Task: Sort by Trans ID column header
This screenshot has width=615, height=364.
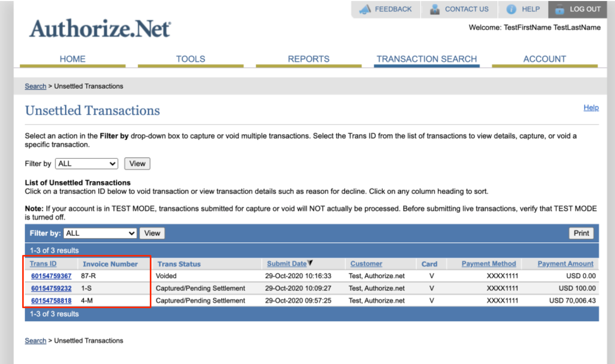Action: (43, 264)
